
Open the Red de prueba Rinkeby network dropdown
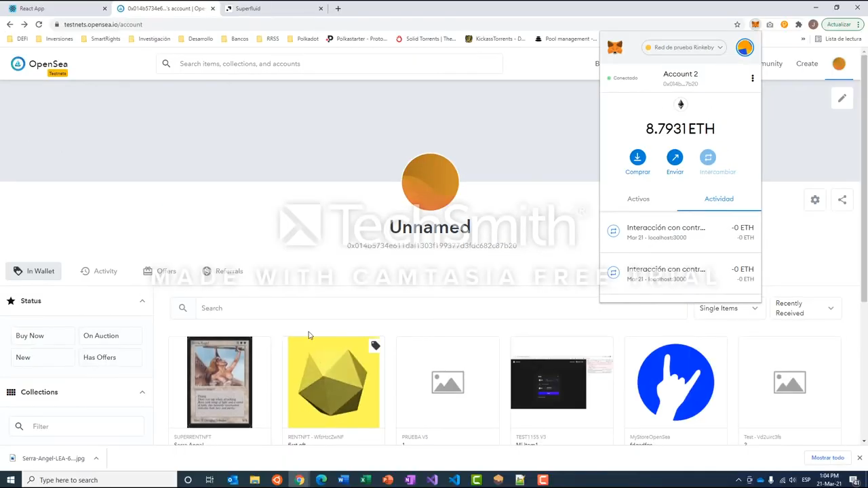click(x=684, y=47)
